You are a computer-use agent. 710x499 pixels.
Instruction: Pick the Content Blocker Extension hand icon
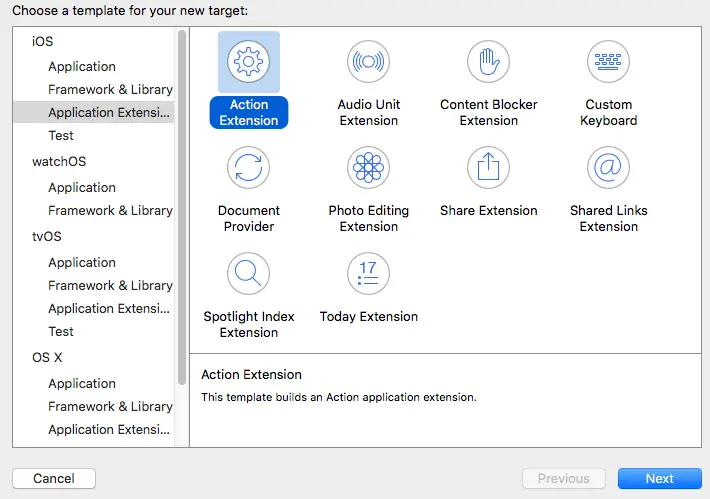point(488,62)
